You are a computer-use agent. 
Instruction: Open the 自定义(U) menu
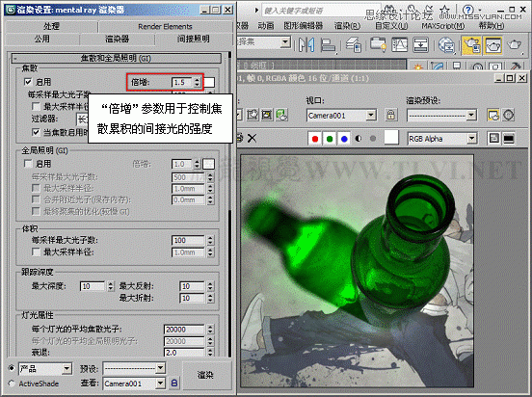coord(391,26)
